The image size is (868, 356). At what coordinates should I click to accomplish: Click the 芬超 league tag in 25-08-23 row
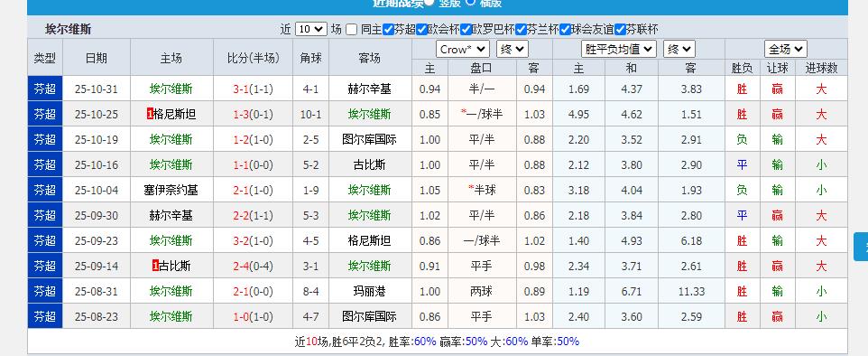point(45,316)
